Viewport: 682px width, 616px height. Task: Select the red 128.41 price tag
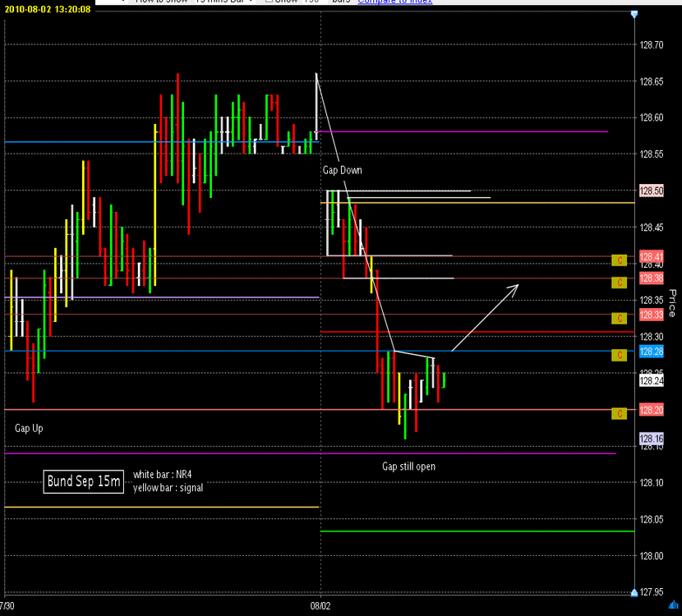[x=651, y=256]
